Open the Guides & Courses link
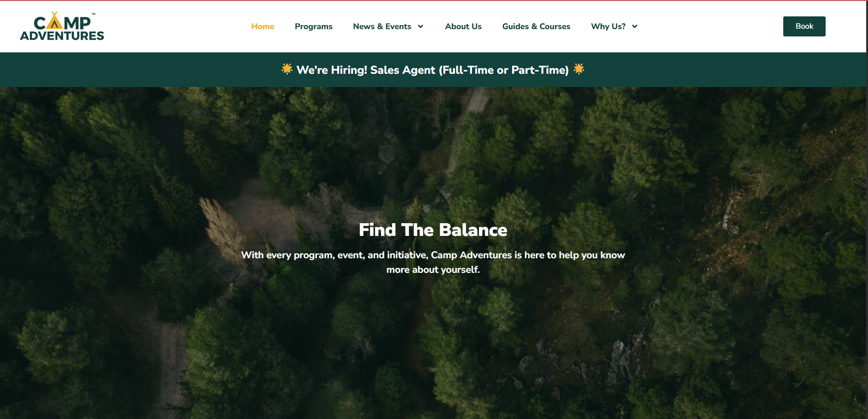This screenshot has width=868, height=419. (536, 26)
